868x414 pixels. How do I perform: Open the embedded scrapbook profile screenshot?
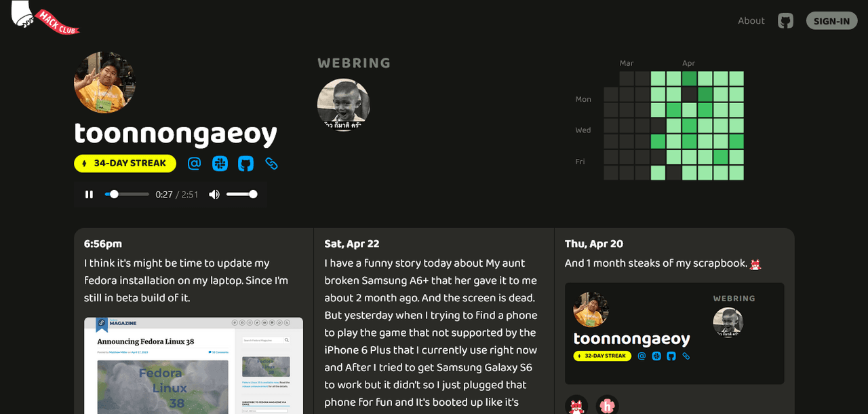pyautogui.click(x=674, y=333)
